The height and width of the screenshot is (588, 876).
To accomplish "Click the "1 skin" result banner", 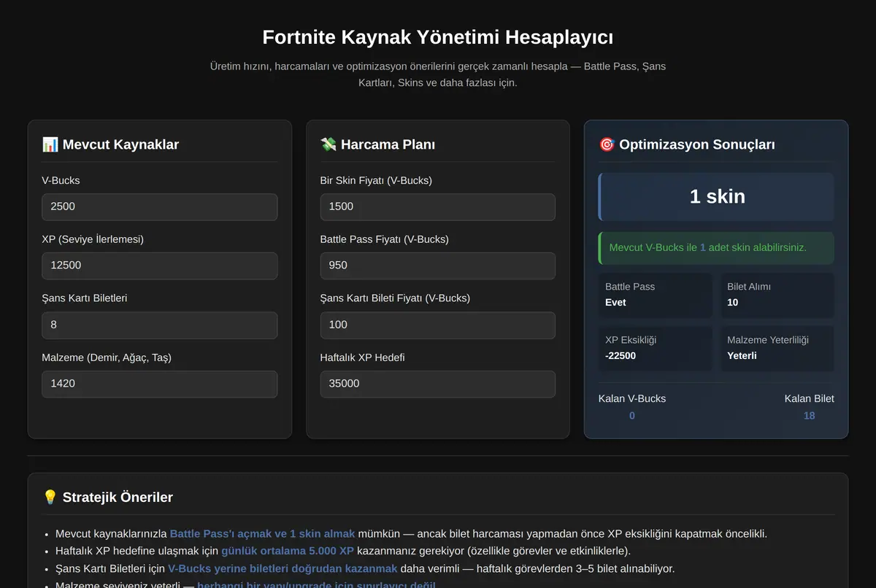I will click(x=716, y=196).
